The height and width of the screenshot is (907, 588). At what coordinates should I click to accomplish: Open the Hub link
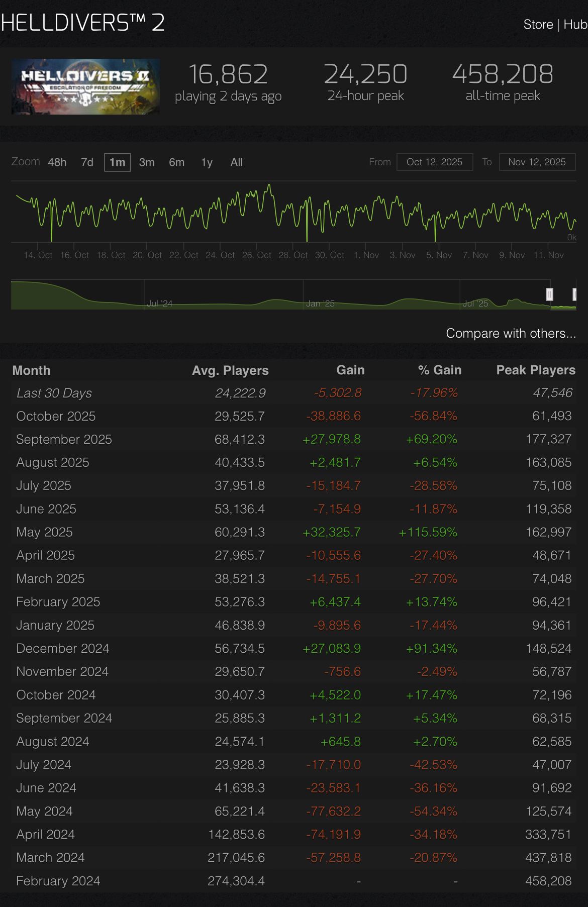575,24
